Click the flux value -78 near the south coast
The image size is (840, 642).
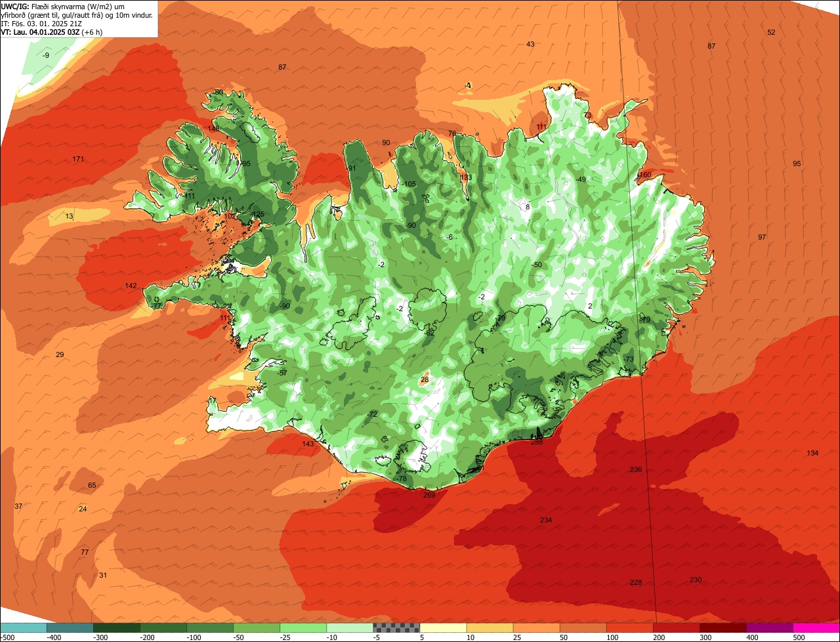point(402,479)
